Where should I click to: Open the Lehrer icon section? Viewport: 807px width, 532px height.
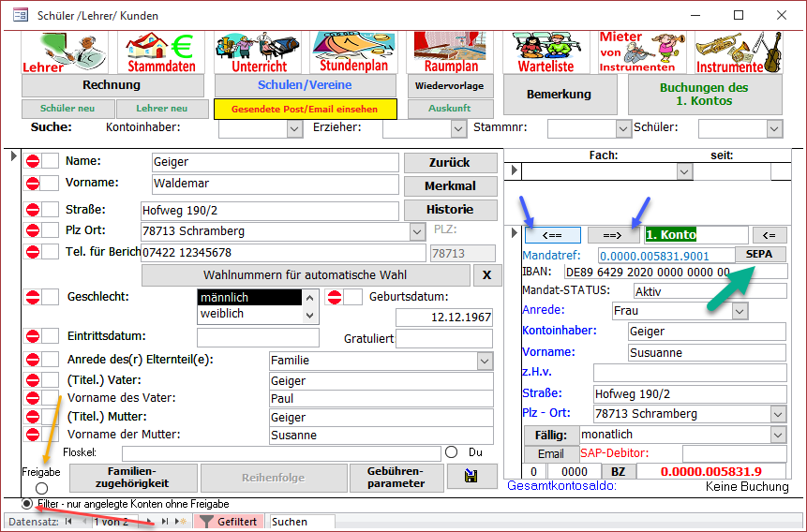click(67, 52)
